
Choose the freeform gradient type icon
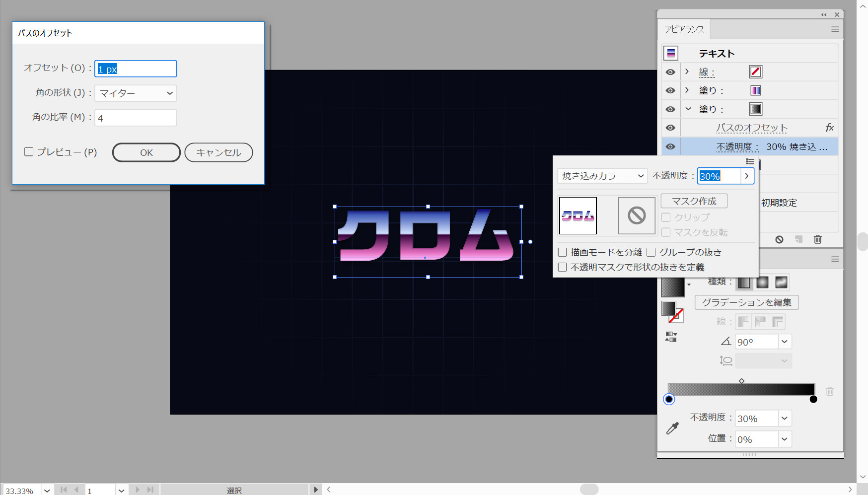pyautogui.click(x=781, y=283)
